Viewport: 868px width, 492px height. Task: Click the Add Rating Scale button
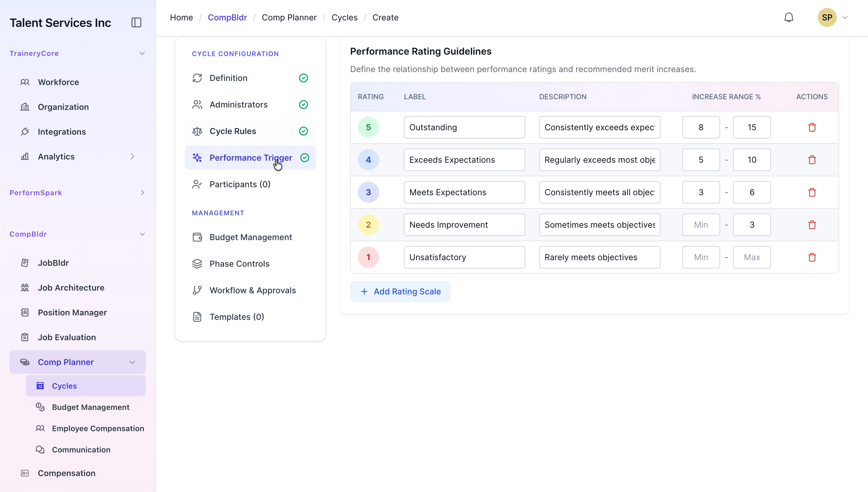[x=400, y=291]
